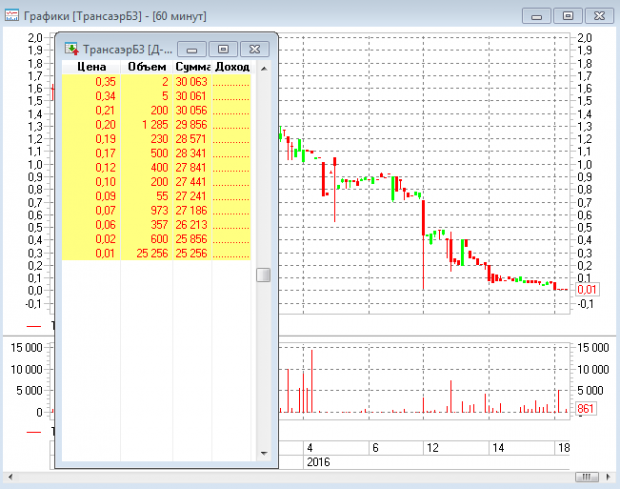Close the ТрансаэрБ3 order book window
The width and height of the screenshot is (620, 489).
click(256, 48)
